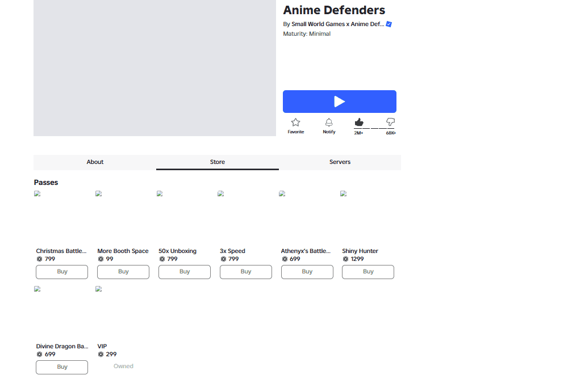This screenshot has width=568, height=392.
Task: Click the Athenyx's Battle... pass title
Action: pyautogui.click(x=306, y=251)
